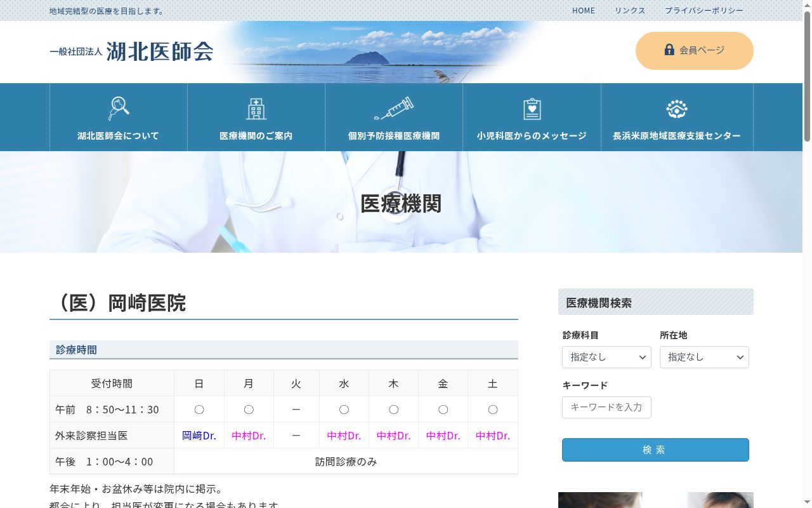Open the 湖北医師会について menu item
Viewport: 812px width, 508px height.
pos(119,117)
